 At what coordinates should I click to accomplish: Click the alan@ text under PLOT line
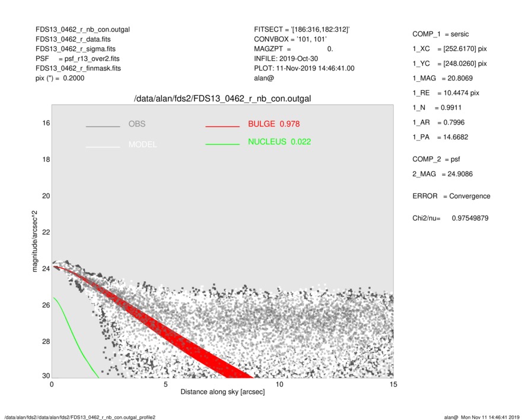264,78
